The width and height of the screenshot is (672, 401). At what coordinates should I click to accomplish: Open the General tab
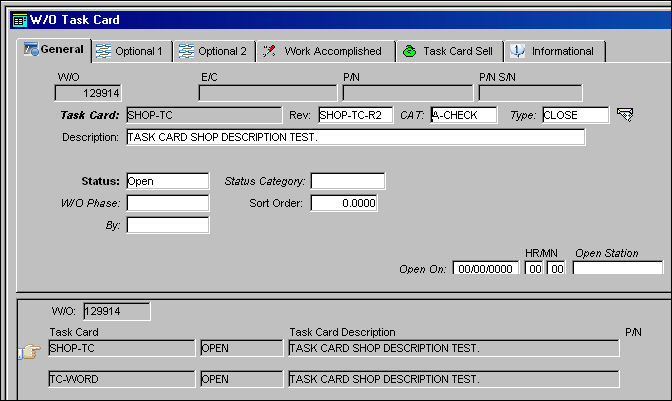pos(54,50)
